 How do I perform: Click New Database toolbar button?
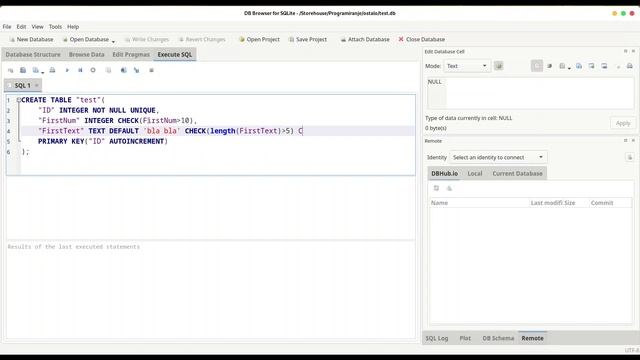click(x=31, y=39)
